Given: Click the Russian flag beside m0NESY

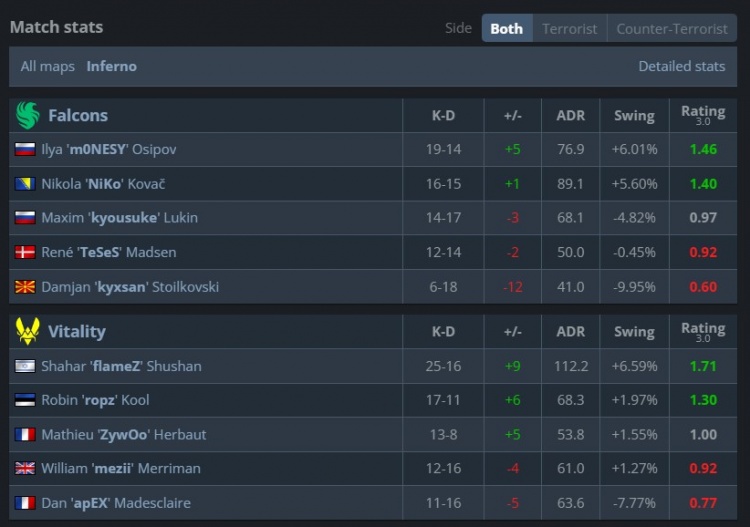Looking at the screenshot, I should [25, 150].
